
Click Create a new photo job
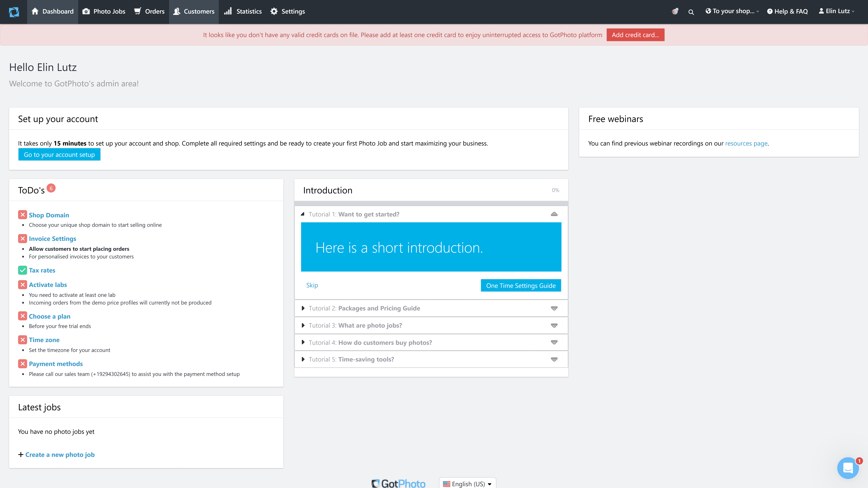point(60,455)
